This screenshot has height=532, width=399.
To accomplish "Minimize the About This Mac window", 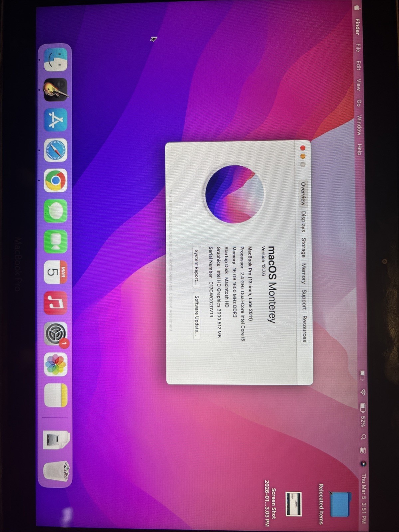I will point(302,156).
